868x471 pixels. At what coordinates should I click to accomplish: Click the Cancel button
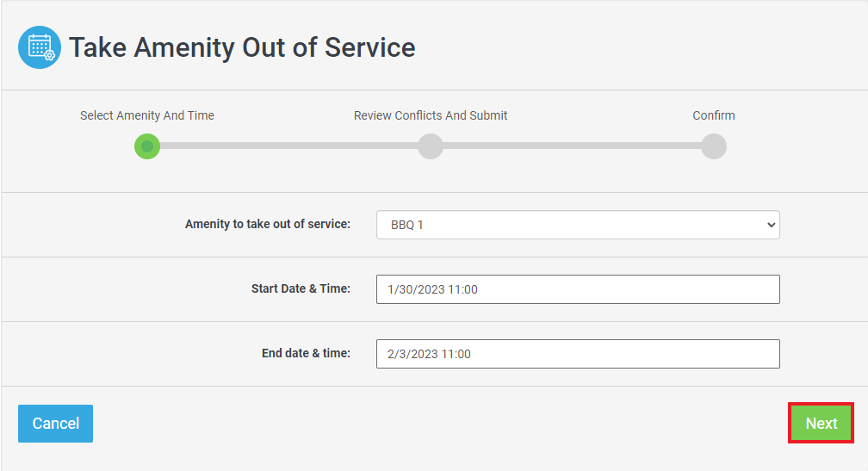tap(55, 424)
